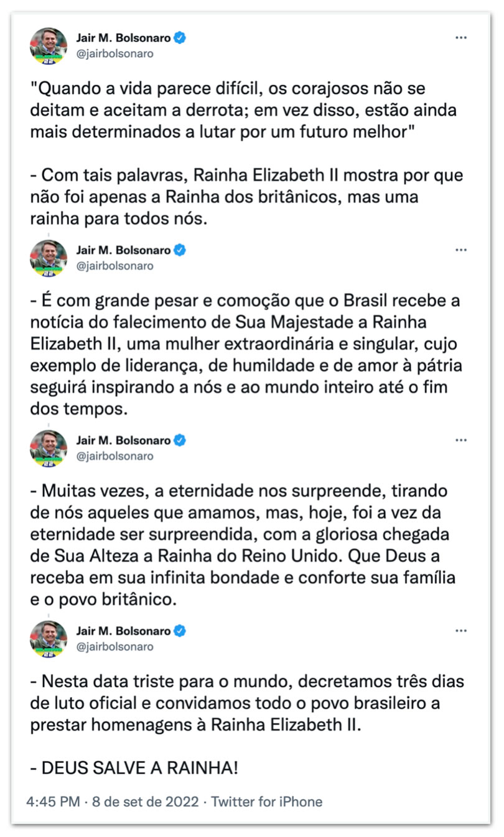Open the fourth tweet's three-dot menu
This screenshot has height=837, width=504.
[x=460, y=631]
